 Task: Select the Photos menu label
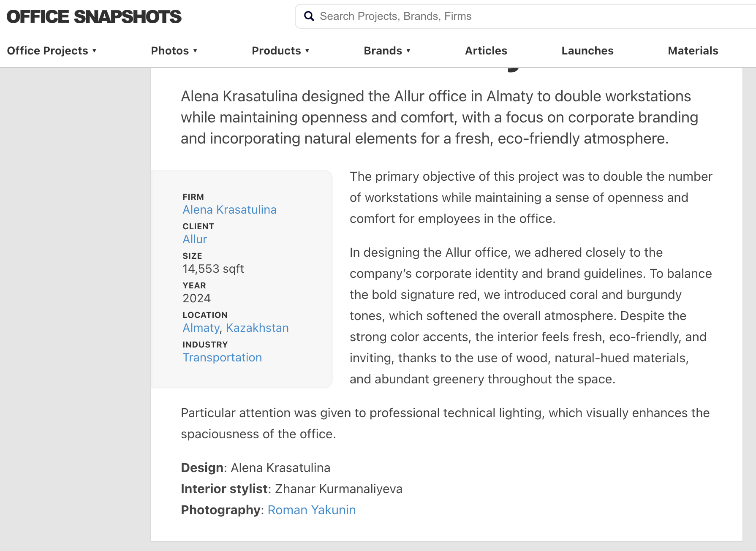pos(170,51)
